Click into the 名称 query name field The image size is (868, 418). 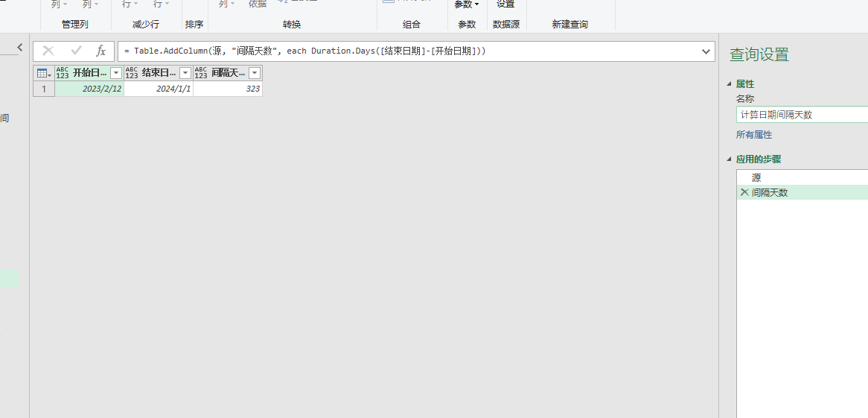click(802, 115)
